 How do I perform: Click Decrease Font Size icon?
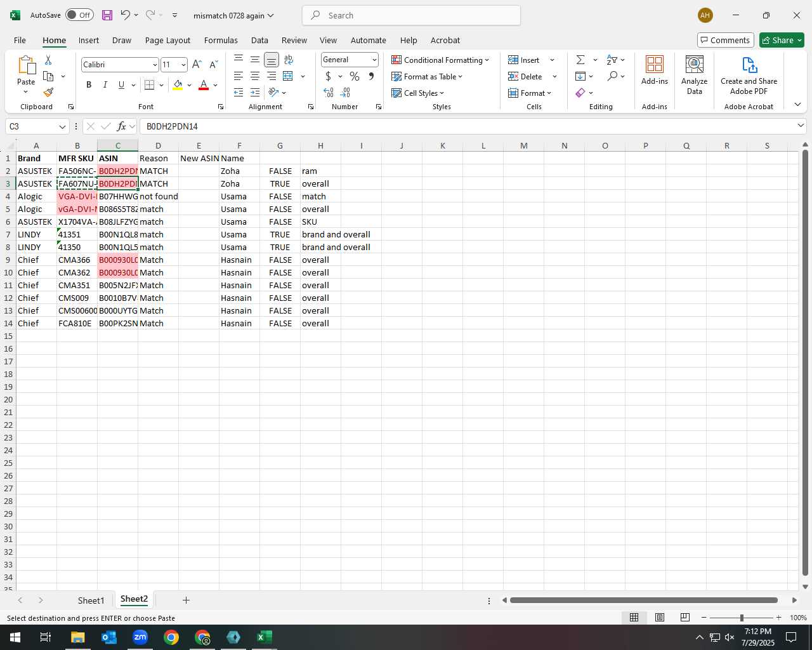213,65
